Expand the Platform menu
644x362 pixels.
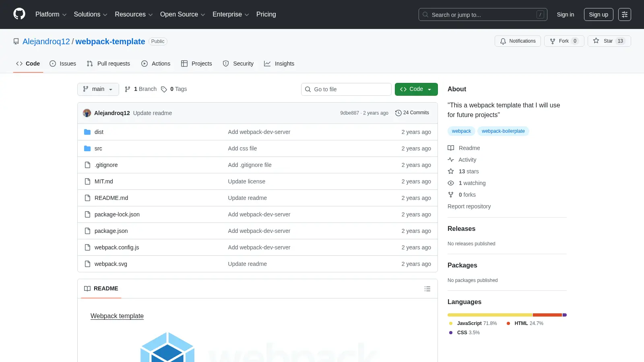coord(51,14)
